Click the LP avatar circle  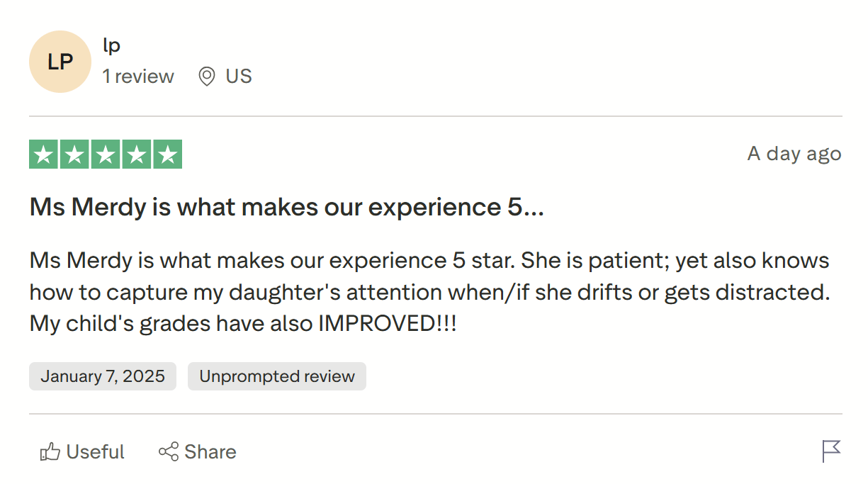[x=60, y=62]
